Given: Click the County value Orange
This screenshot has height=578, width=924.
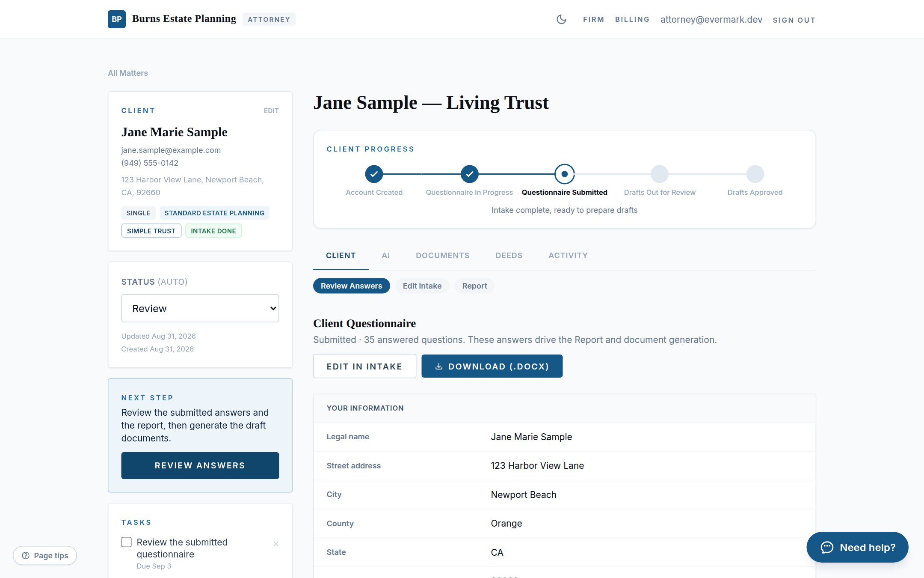Looking at the screenshot, I should [x=506, y=523].
